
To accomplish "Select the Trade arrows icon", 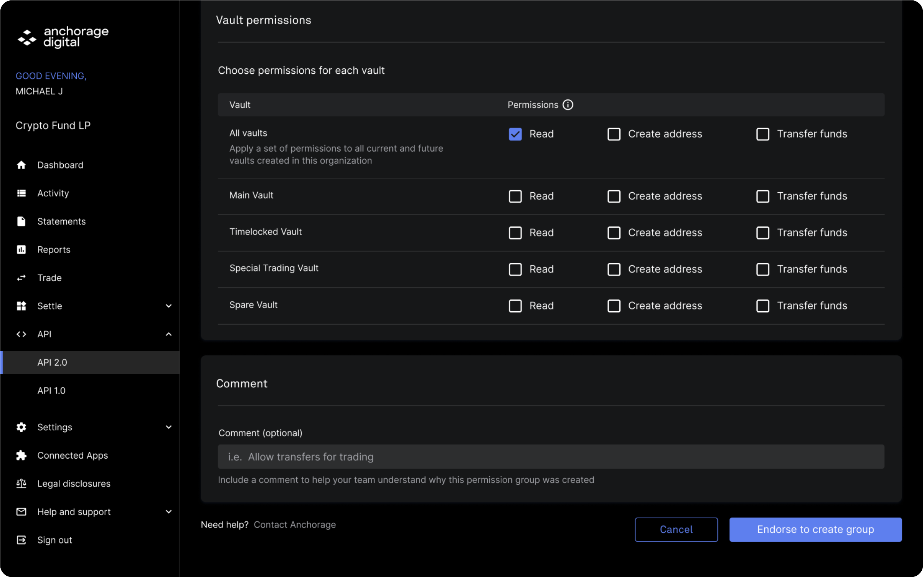I will [21, 277].
